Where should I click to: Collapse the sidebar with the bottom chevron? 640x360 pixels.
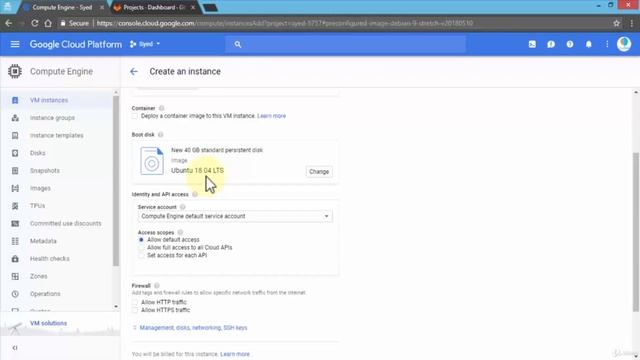(x=15, y=348)
